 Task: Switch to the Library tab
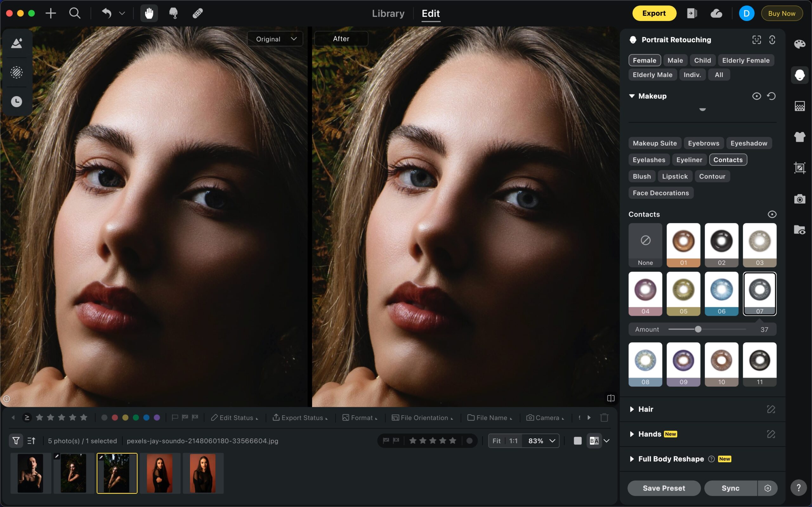click(x=388, y=13)
